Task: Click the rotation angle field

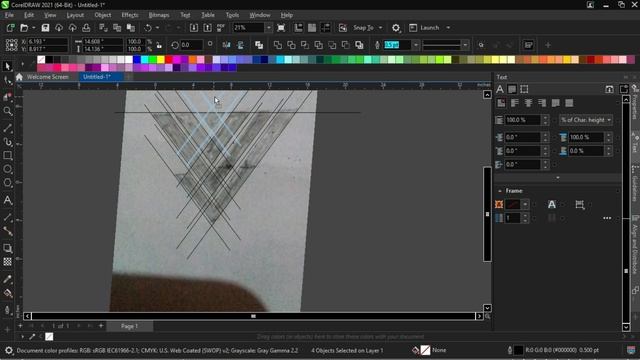Action: [191, 45]
